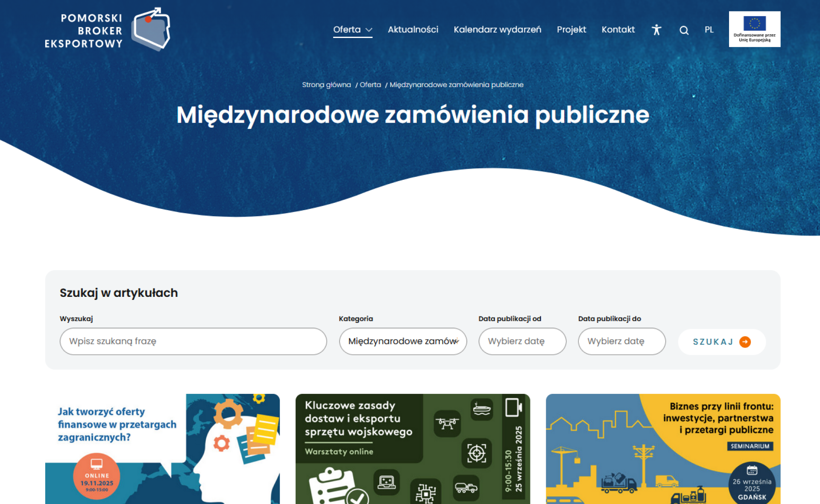This screenshot has height=504, width=820.
Task: Open the Data publikacji do date picker
Action: pos(621,341)
